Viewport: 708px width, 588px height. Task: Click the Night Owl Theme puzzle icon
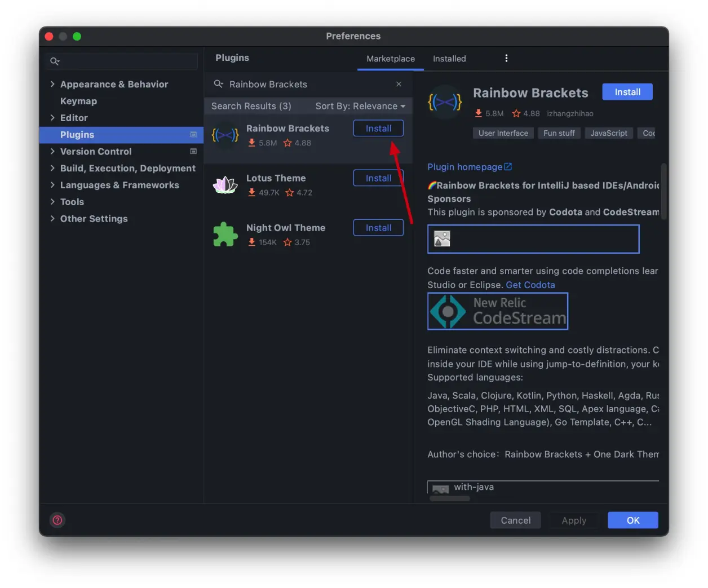point(225,234)
